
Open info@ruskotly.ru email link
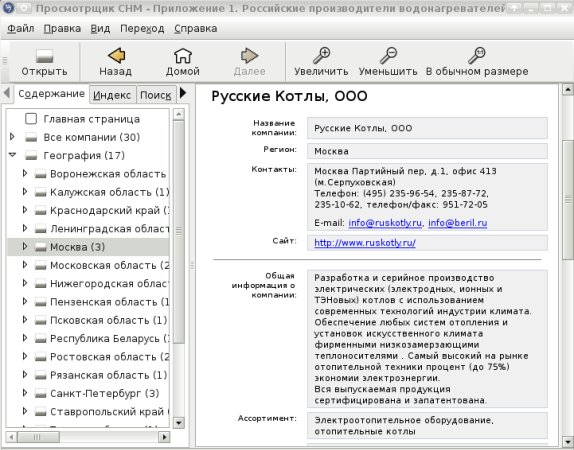click(x=385, y=223)
